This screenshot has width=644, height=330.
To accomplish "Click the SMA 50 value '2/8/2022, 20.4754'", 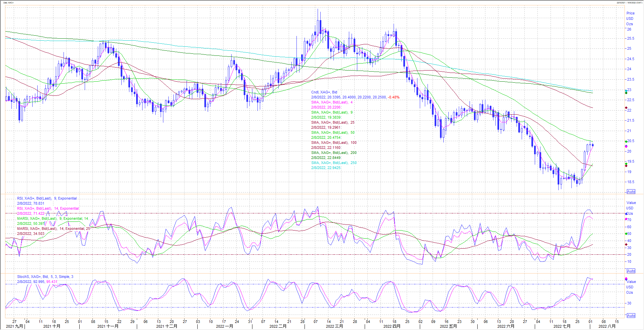I will [326, 137].
